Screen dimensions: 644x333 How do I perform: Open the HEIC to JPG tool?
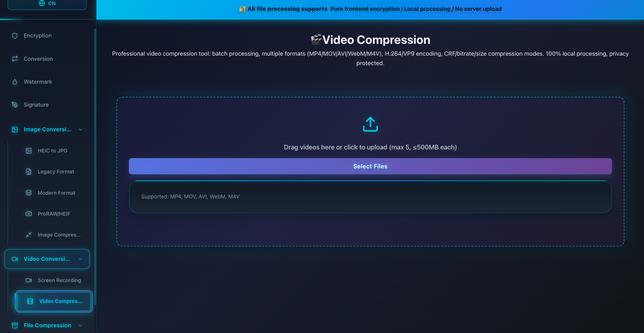52,150
